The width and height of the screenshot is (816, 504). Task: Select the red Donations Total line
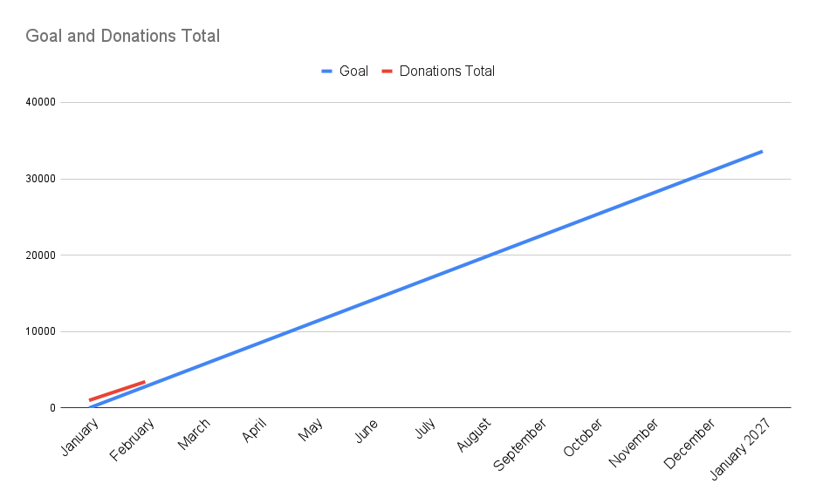click(x=117, y=391)
